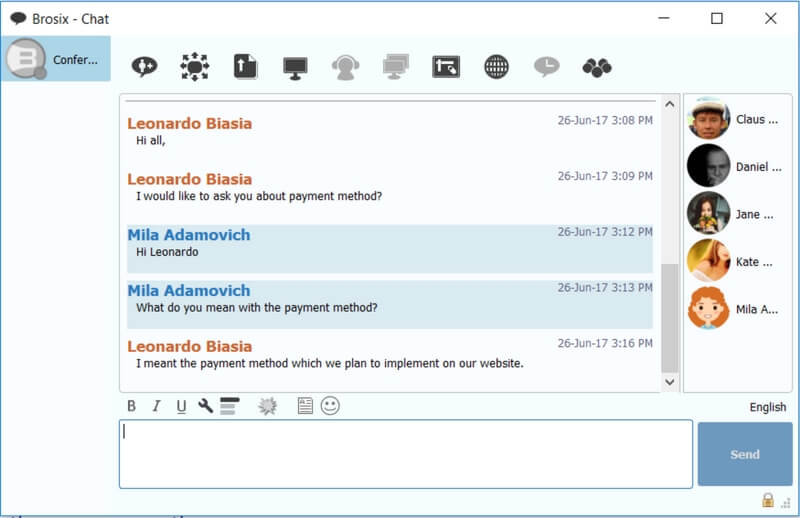Image resolution: width=800 pixels, height=518 pixels.
Task: Click the message "Hi all,"
Action: (151, 141)
